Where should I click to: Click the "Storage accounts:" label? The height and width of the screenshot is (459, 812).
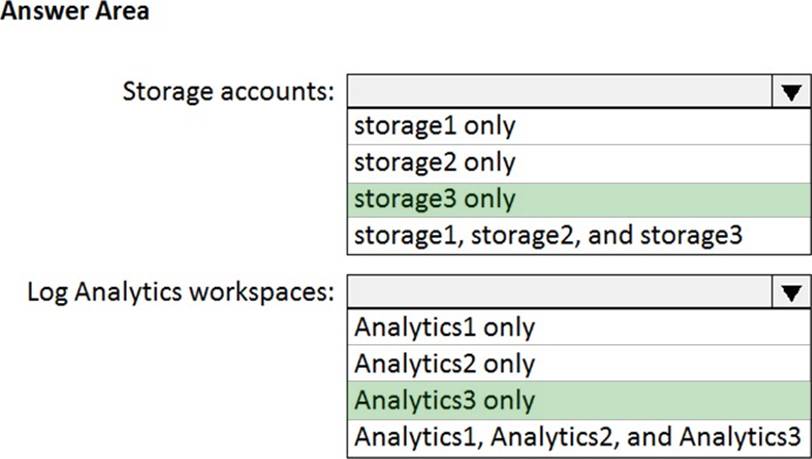[228, 92]
